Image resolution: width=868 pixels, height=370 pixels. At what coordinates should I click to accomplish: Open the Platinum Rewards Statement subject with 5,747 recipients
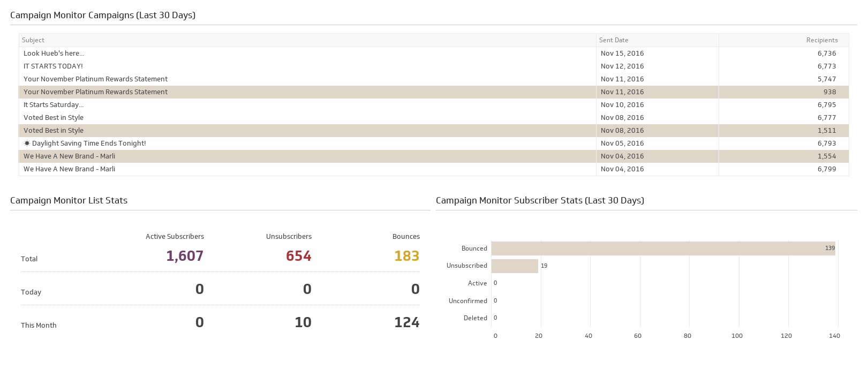[x=95, y=79]
